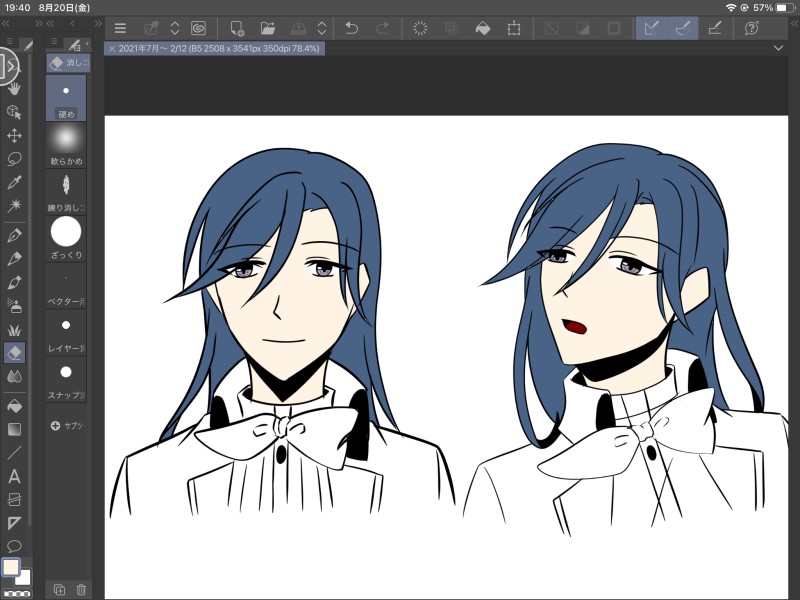Select the sub drawing color swatch
800x600 pixels.
[23, 579]
